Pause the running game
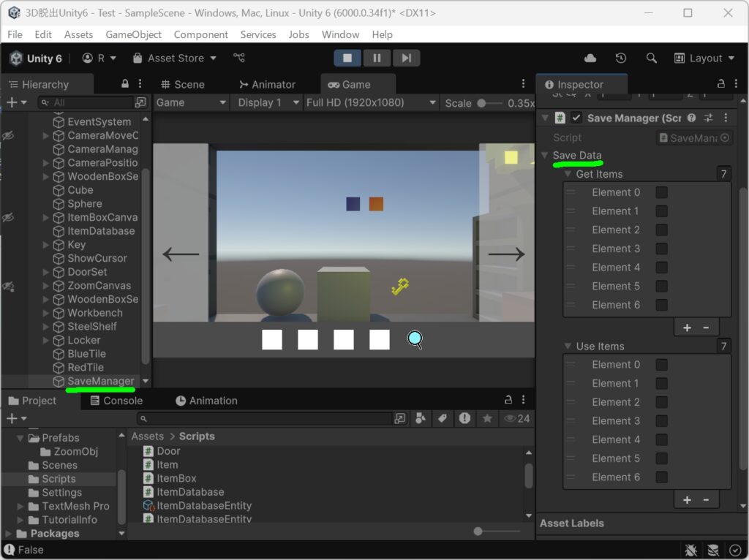Image resolution: width=749 pixels, height=560 pixels. [x=377, y=58]
